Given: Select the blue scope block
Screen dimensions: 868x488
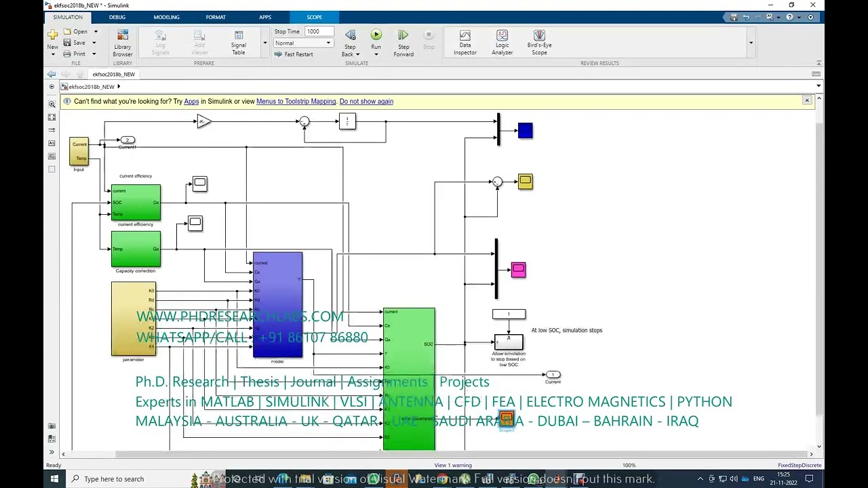Looking at the screenshot, I should click(x=526, y=131).
